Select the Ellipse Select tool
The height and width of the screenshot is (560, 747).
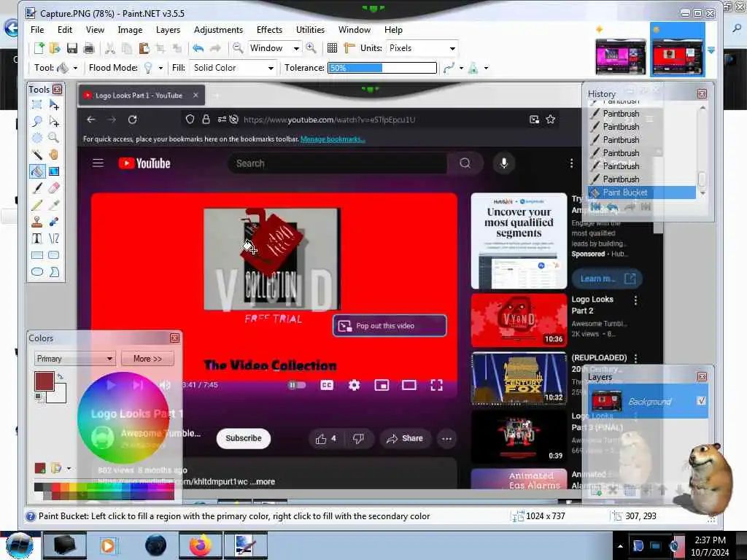[x=36, y=138]
